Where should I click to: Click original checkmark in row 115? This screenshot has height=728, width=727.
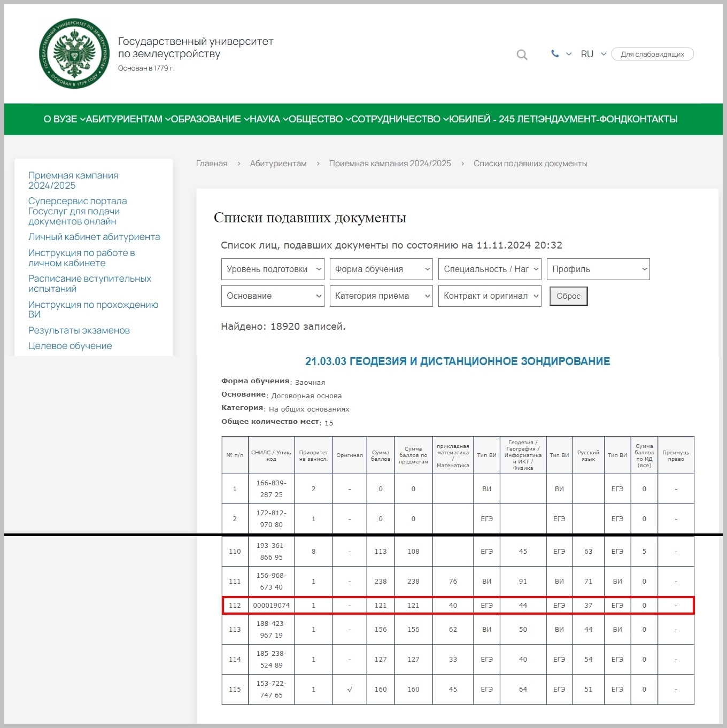[350, 690]
